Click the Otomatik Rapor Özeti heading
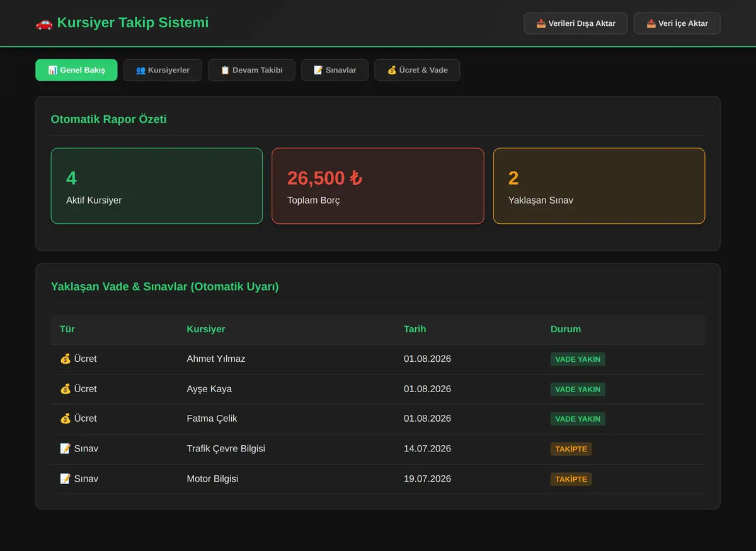Screen dimensions: 756x551 [108, 119]
